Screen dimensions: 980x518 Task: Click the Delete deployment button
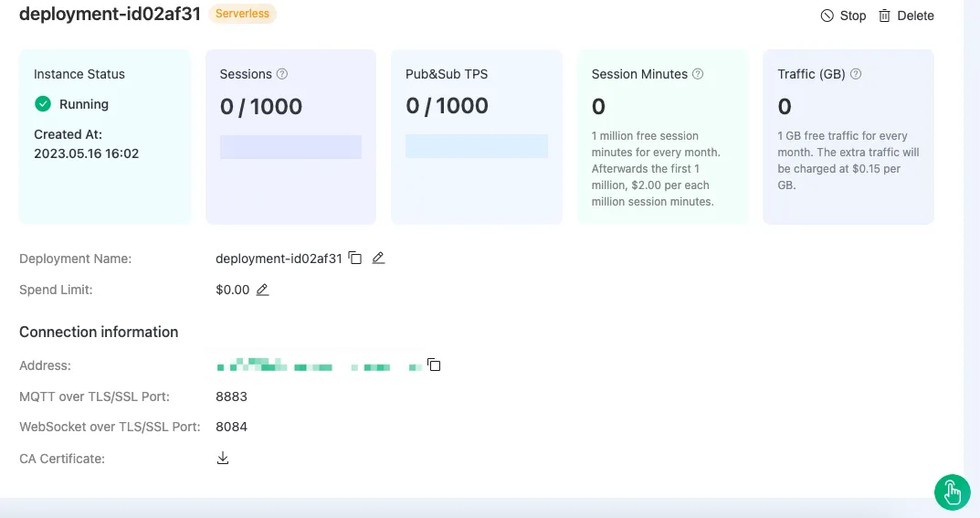[x=905, y=16]
